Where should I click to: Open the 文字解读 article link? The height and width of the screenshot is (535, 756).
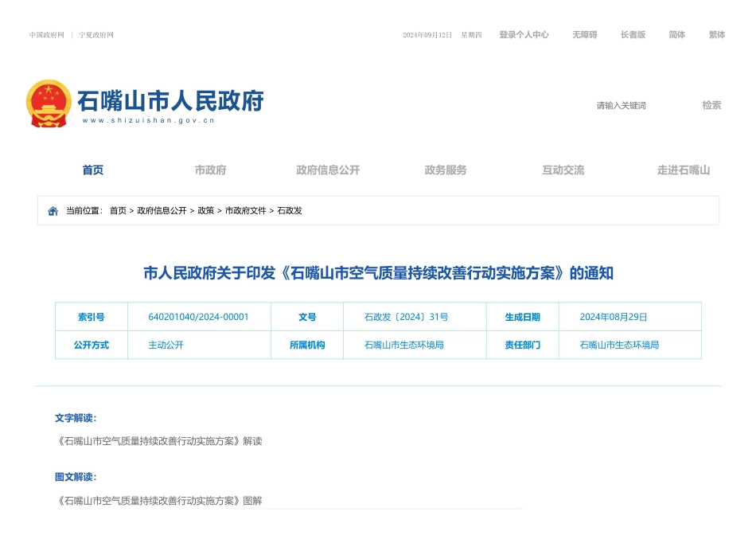point(160,441)
